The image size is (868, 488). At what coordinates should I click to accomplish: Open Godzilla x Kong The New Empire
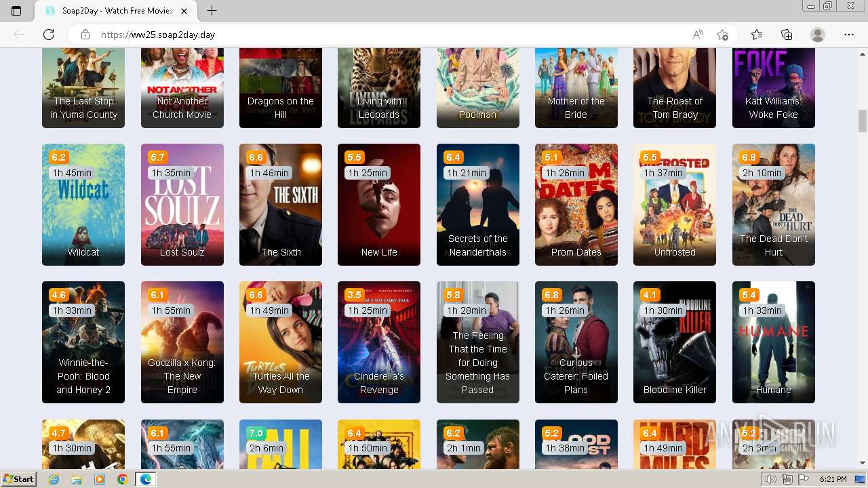(182, 342)
